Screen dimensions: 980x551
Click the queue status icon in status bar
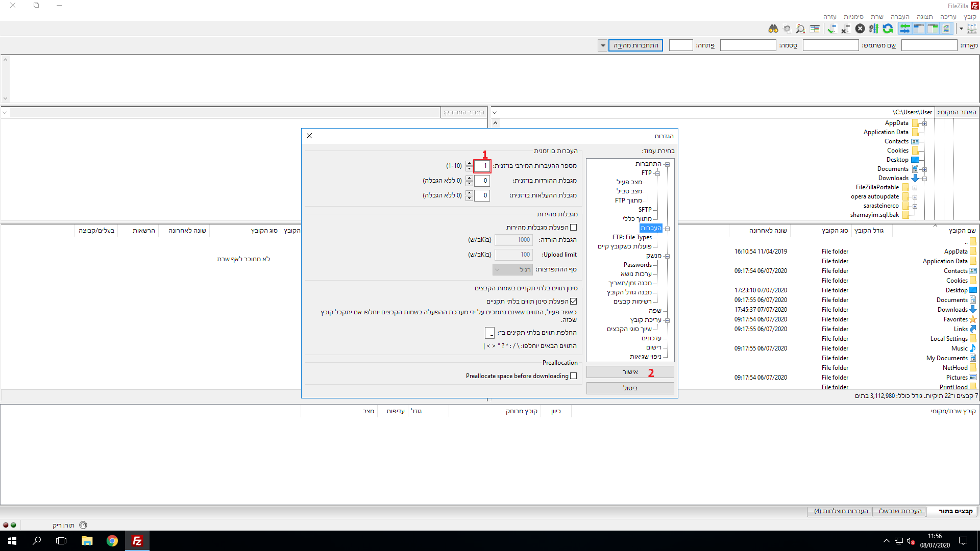83,525
